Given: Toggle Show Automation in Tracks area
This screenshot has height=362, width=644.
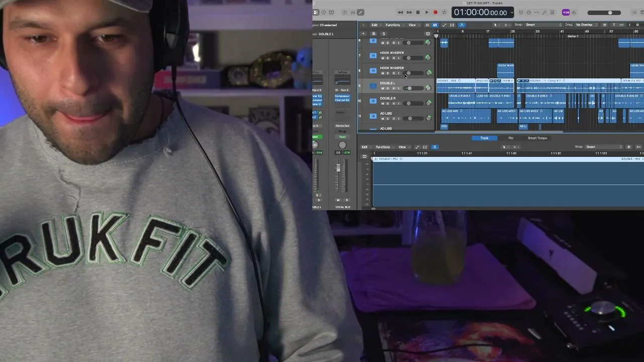Looking at the screenshot, I should [444, 25].
